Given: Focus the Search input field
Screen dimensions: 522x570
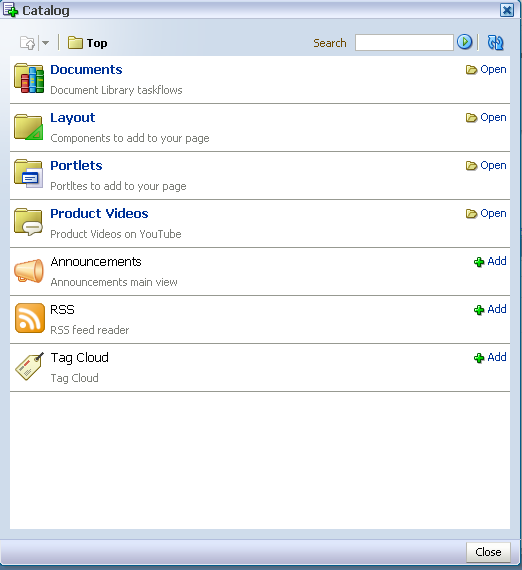Looking at the screenshot, I should pyautogui.click(x=404, y=43).
